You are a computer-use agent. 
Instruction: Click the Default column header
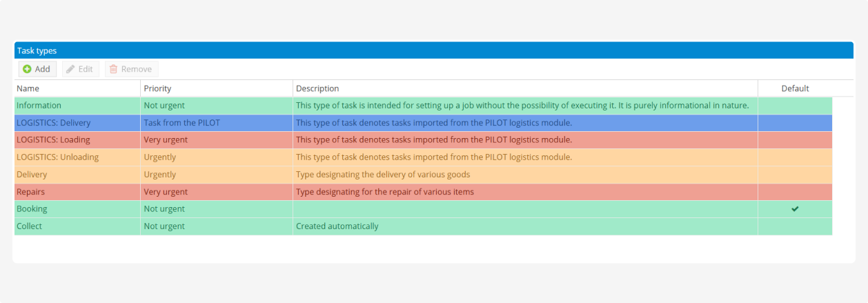point(795,88)
